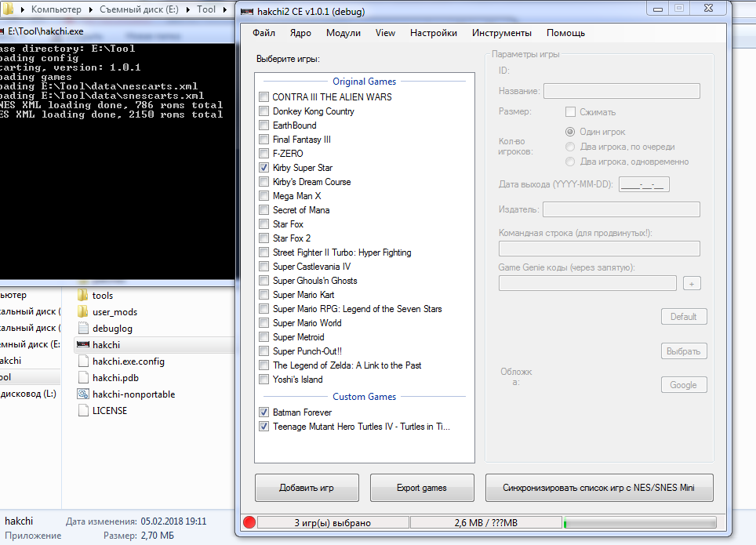This screenshot has width=756, height=545.
Task: Select Yoshi's Island entry
Action: pyautogui.click(x=297, y=379)
